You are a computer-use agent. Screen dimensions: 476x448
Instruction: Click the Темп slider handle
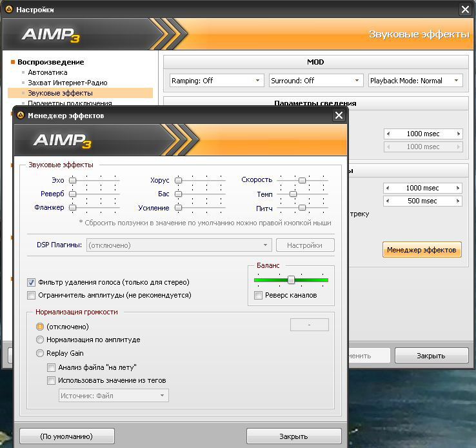(293, 194)
